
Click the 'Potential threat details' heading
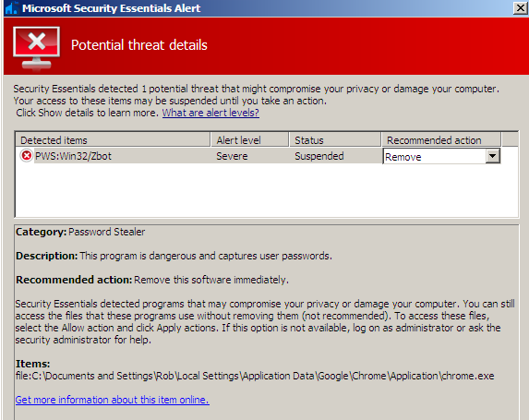139,45
